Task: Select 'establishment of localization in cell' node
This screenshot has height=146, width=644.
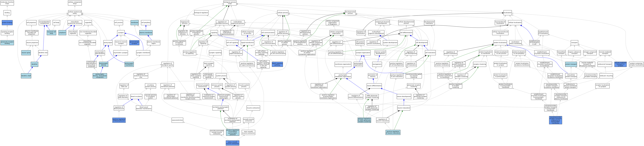Action: (x=534, y=43)
